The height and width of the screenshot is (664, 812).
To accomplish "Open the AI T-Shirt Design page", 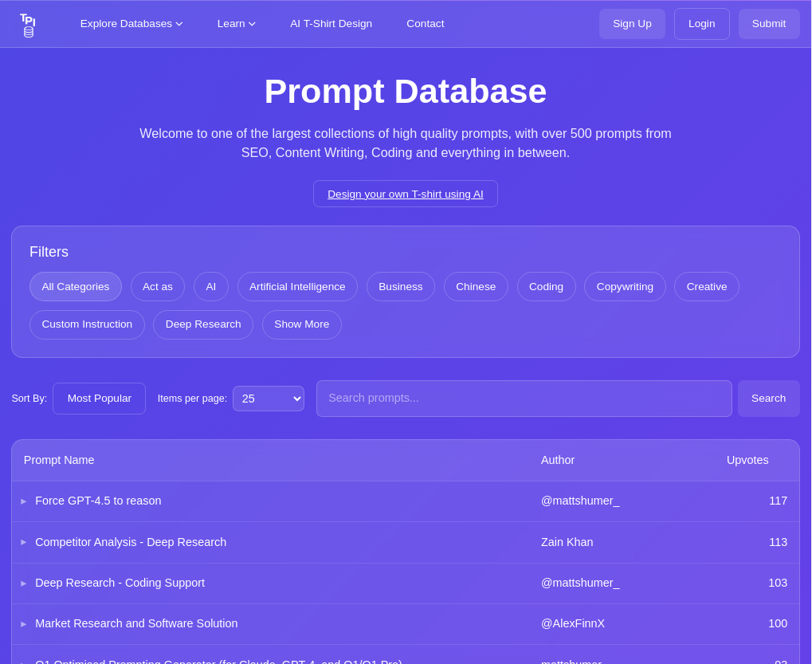I will 331,24.
